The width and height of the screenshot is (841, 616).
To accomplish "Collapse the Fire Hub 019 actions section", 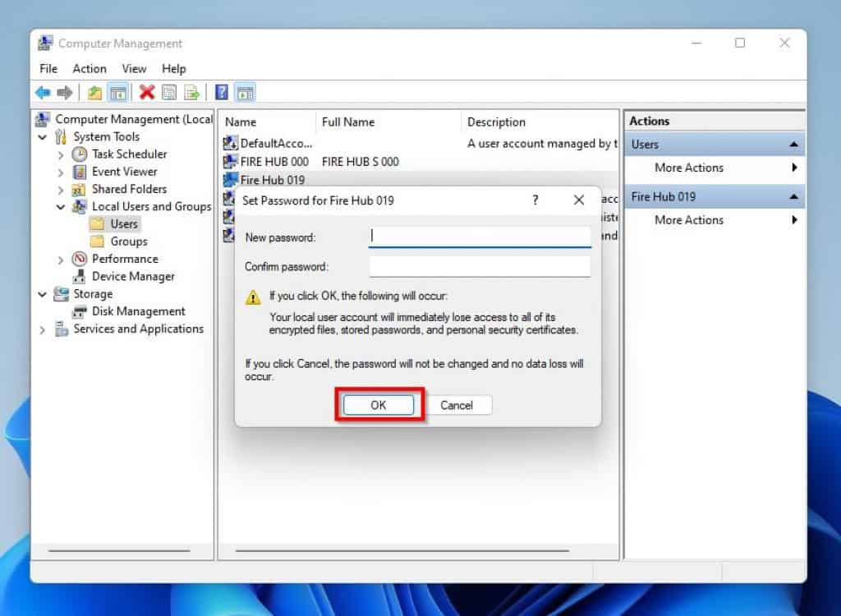I will click(x=794, y=197).
